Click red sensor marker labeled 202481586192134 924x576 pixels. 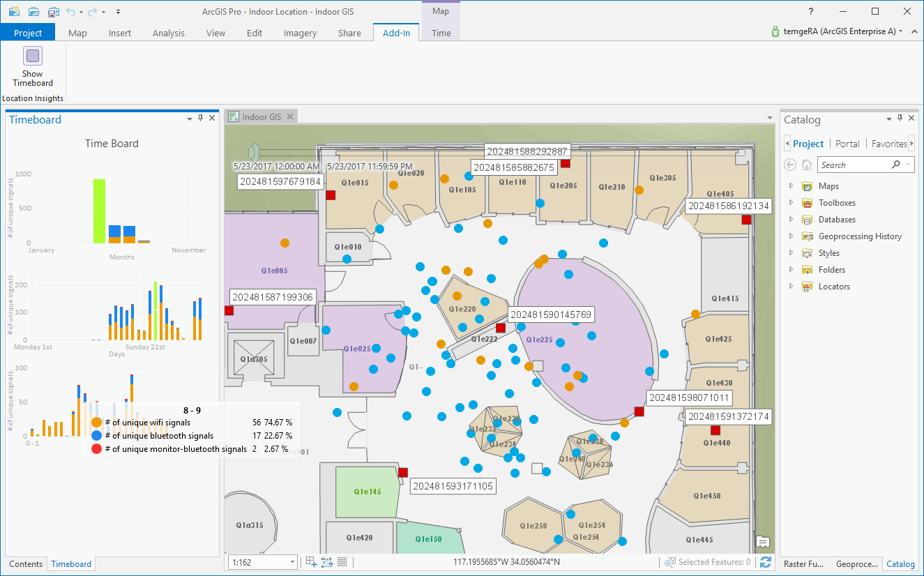point(746,220)
